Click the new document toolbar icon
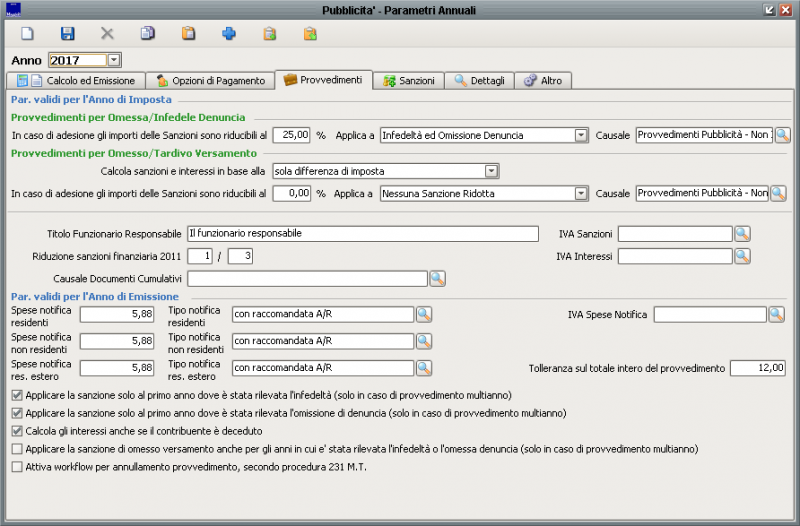800x526 pixels. [x=28, y=33]
